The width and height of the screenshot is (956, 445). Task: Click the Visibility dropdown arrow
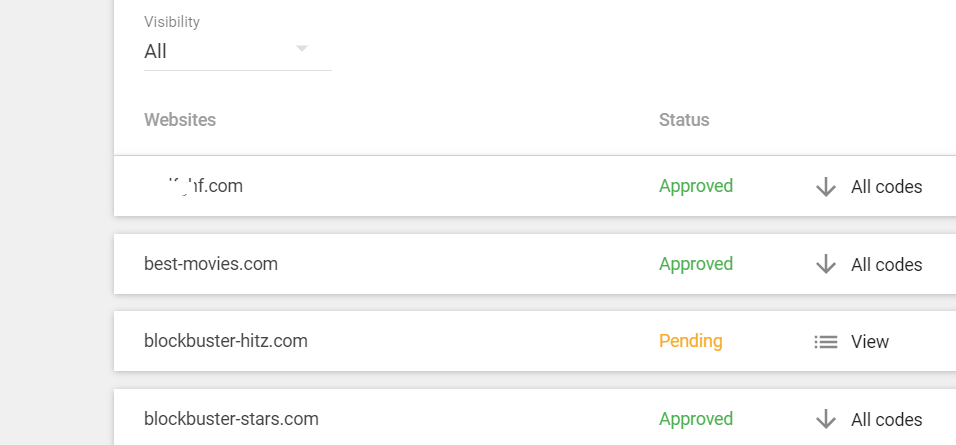coord(302,49)
